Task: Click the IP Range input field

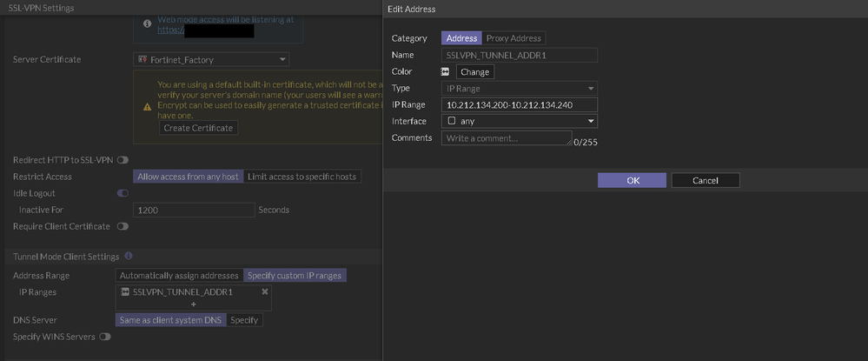Action: point(519,105)
